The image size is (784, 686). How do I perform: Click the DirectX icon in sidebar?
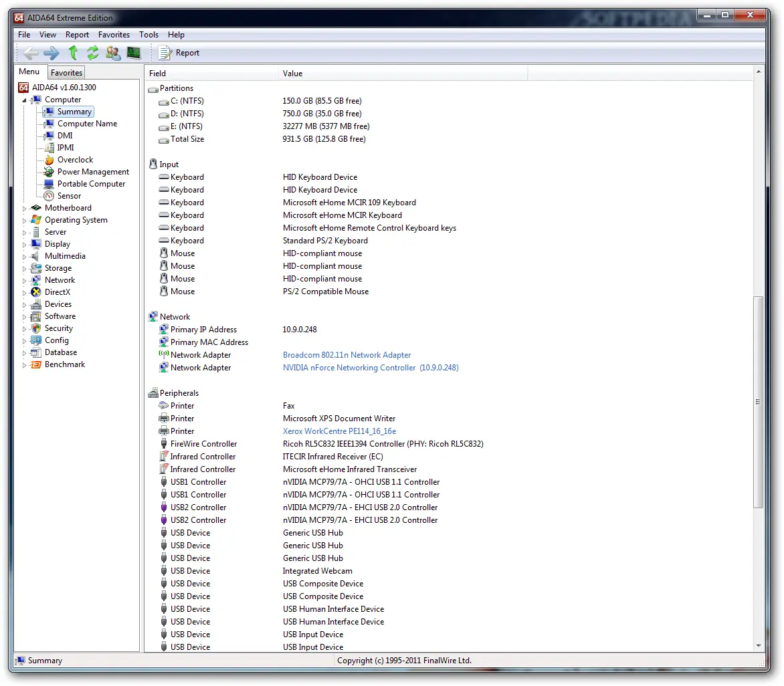[36, 292]
